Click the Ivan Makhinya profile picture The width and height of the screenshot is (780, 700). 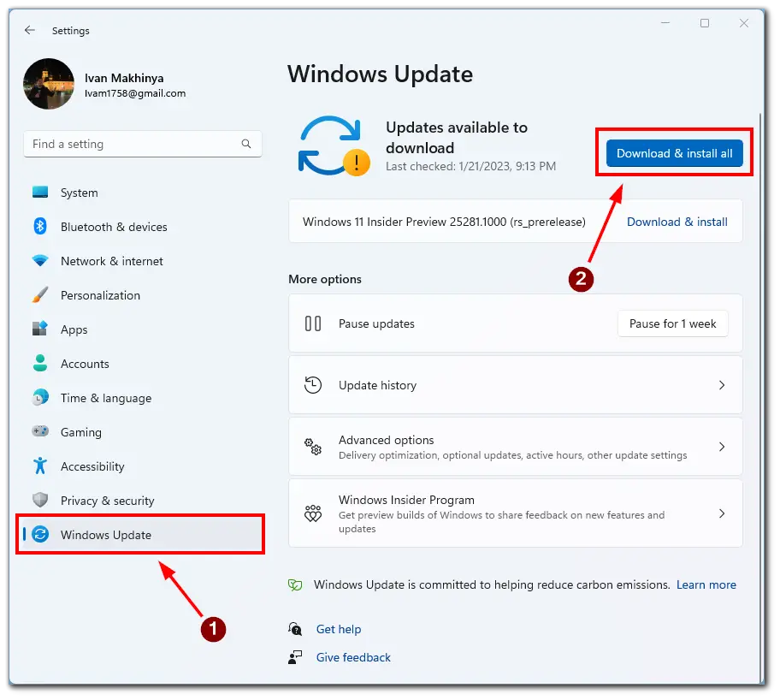pos(49,84)
